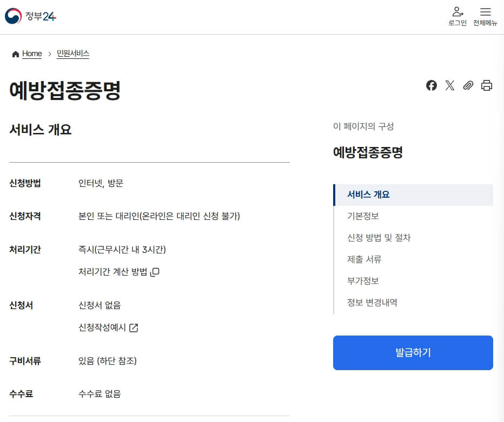Open 전체메뉴 via the hamburger icon
Viewport: 504px width, 422px height.
(x=485, y=16)
